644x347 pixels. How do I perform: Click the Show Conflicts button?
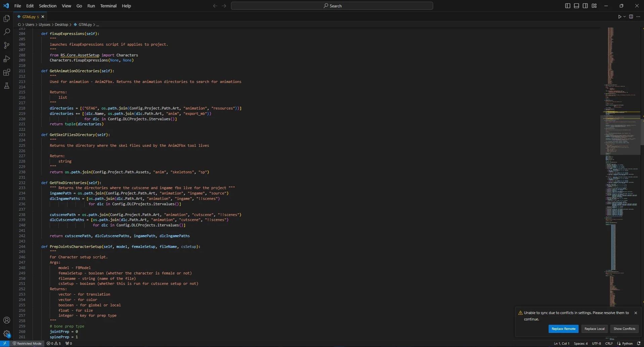(x=624, y=329)
